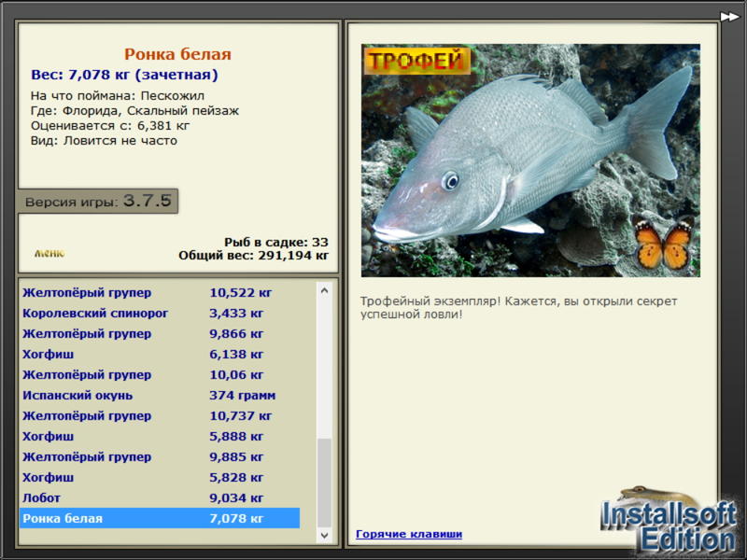Click the "На что поймана: Пескожил" line
Screen dimensions: 747x560
[118, 96]
